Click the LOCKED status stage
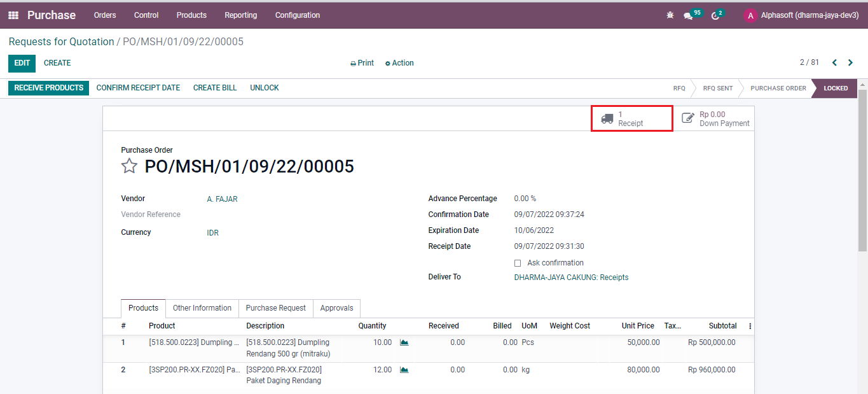 point(836,88)
